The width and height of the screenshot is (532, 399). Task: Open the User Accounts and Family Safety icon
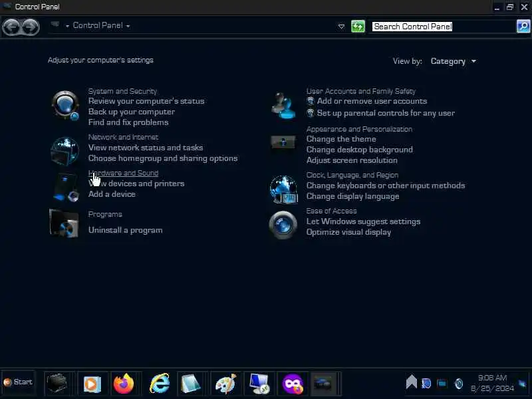[283, 106]
